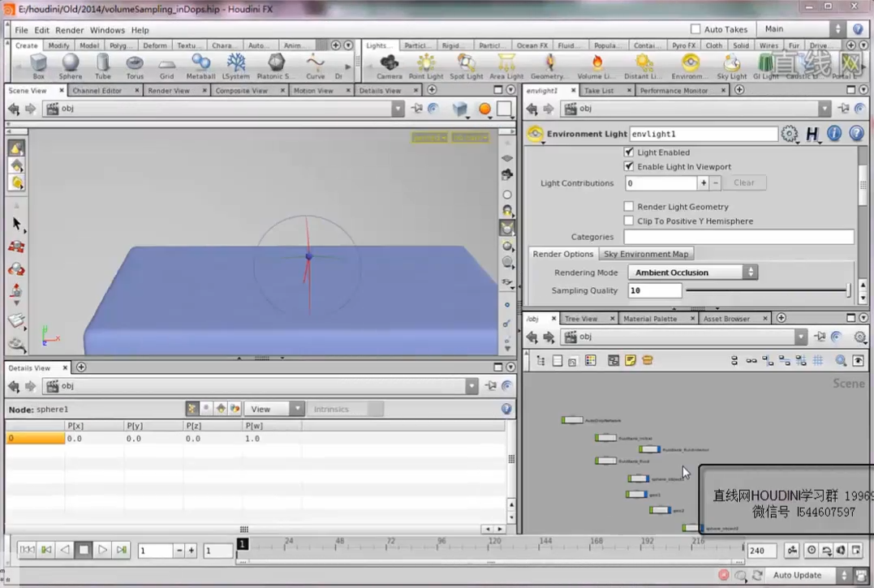Click the plus Light Contributions button
The image size is (874, 588).
pos(704,182)
